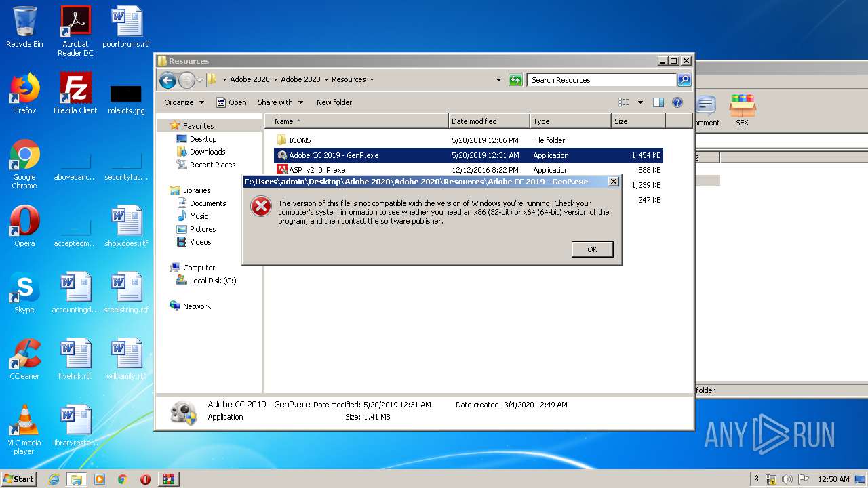The height and width of the screenshot is (488, 868).
Task: Show hidden system tray icons
Action: 756,479
